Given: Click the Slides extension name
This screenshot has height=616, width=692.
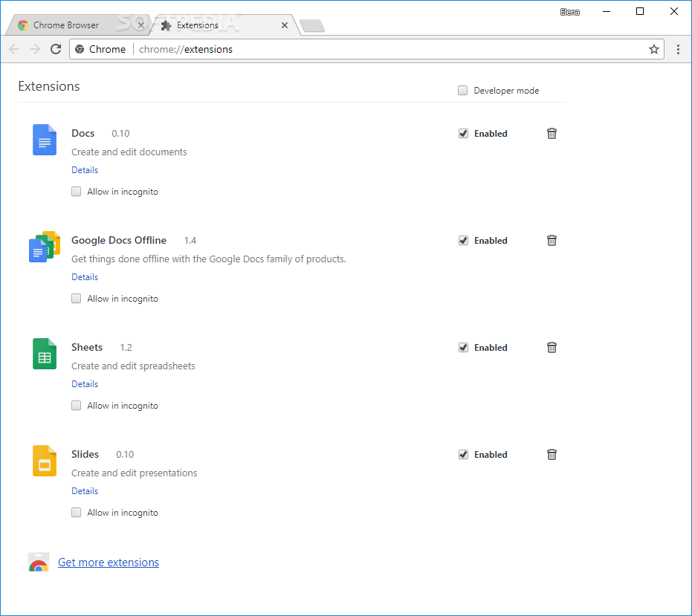Looking at the screenshot, I should 85,455.
